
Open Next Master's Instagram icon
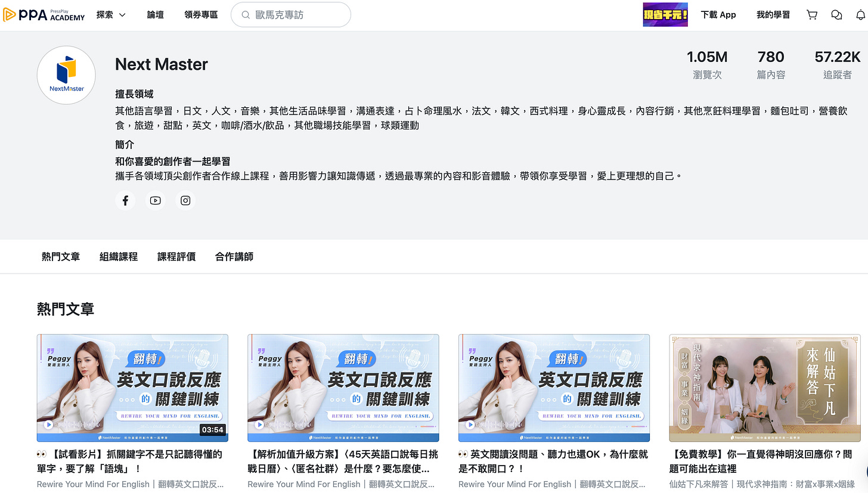tap(185, 200)
